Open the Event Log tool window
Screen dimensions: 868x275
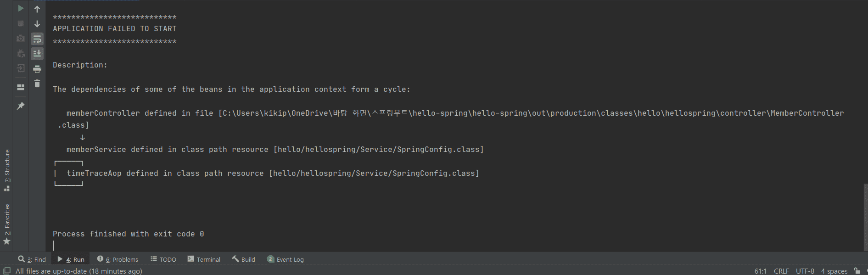pos(285,259)
